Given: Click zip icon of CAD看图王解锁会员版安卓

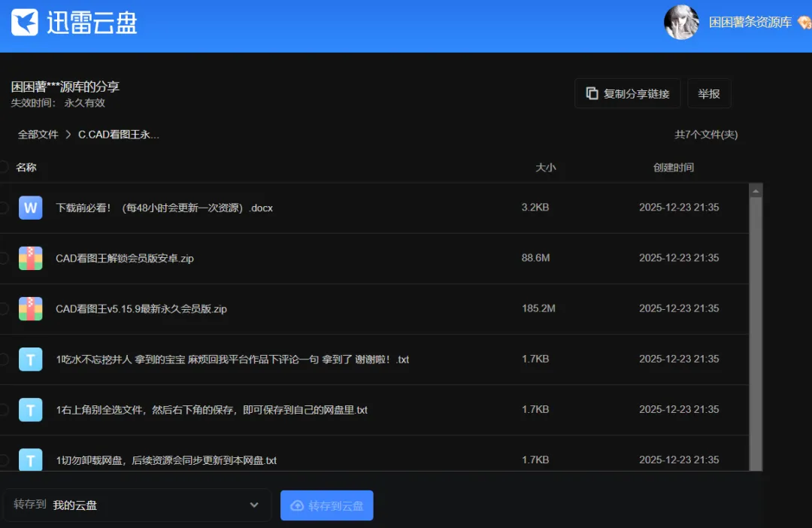Looking at the screenshot, I should [31, 258].
